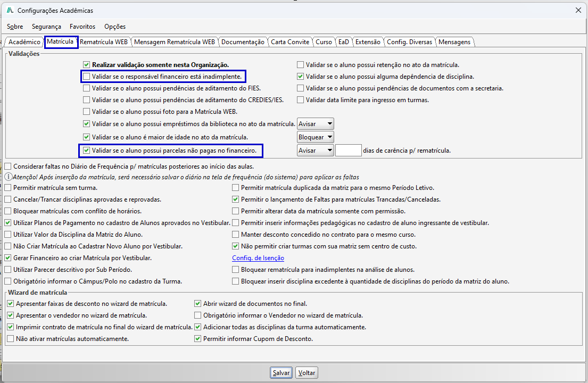Enable validation of responsável financeiro inadimplente
Screen dimensions: 588x383
86,77
